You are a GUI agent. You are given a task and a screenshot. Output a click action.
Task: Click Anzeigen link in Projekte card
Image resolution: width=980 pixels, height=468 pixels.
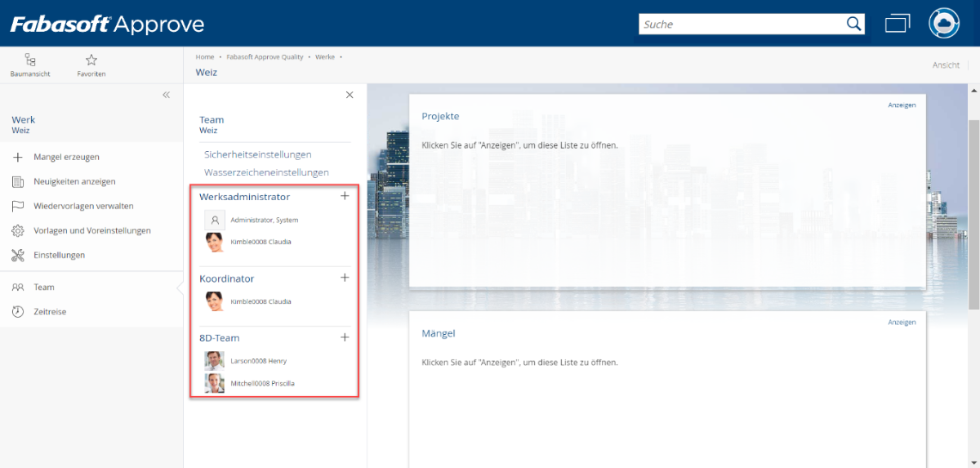click(x=902, y=105)
